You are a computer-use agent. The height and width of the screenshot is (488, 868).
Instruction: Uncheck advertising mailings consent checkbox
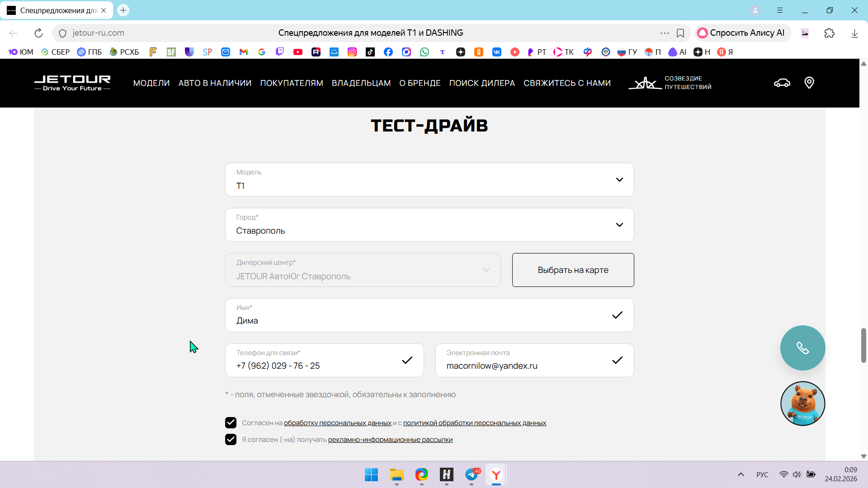point(231,440)
